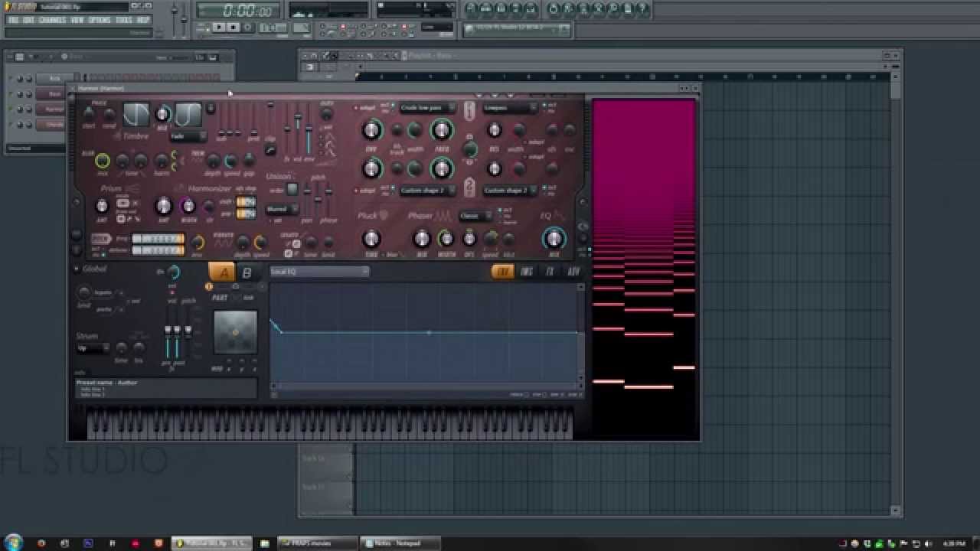Open the OPTIONS menu

pyautogui.click(x=100, y=20)
